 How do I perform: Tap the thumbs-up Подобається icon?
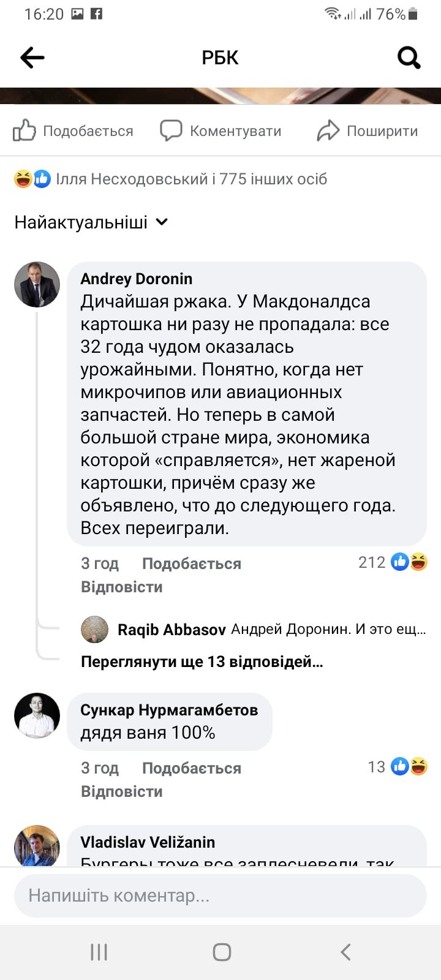click(x=24, y=130)
